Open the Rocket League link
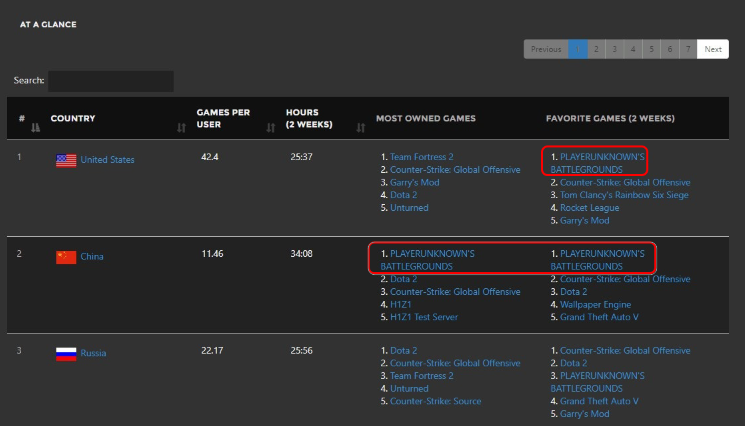Screen dimensions: 745x426 point(589,208)
